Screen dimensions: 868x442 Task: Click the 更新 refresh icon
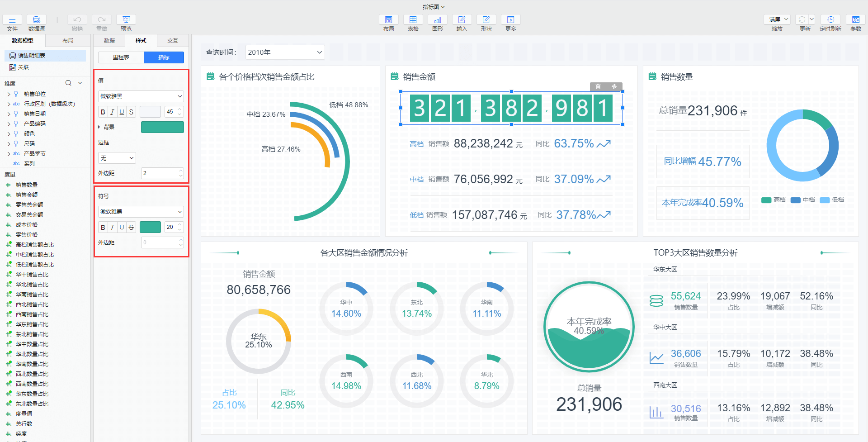(802, 19)
